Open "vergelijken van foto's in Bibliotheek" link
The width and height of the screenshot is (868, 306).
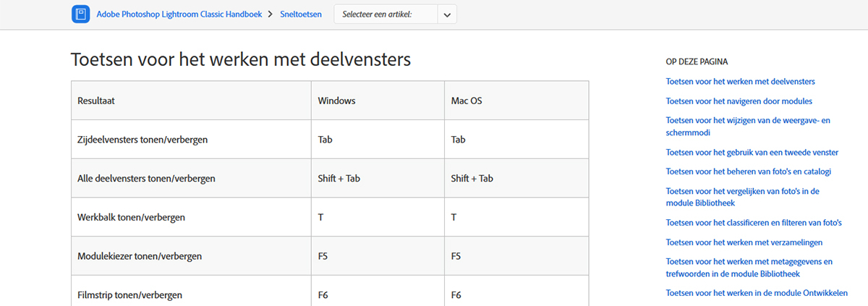741,197
